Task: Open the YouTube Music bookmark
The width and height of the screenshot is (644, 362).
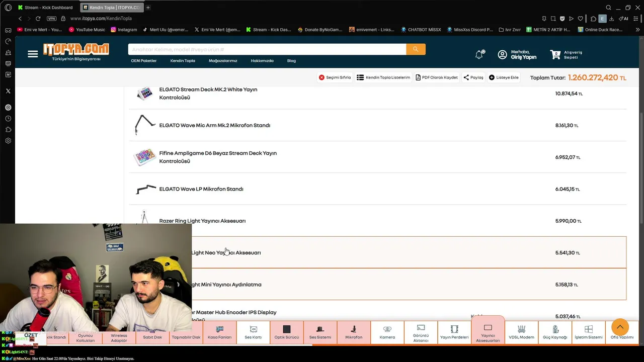Action: point(87,30)
